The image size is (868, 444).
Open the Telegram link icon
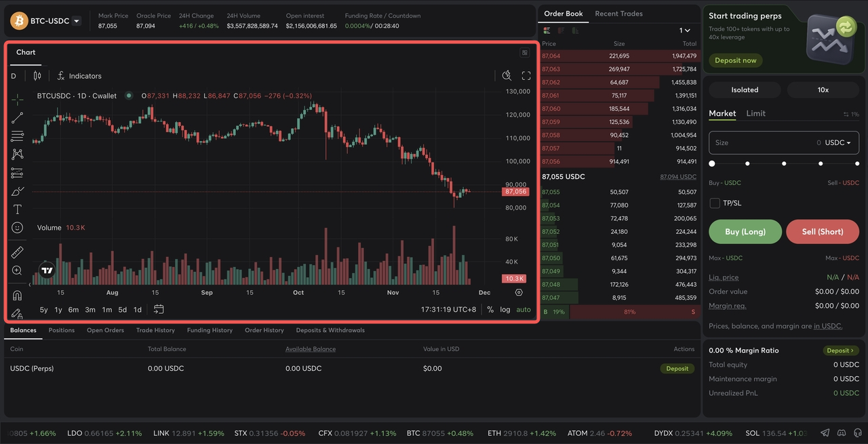click(825, 432)
